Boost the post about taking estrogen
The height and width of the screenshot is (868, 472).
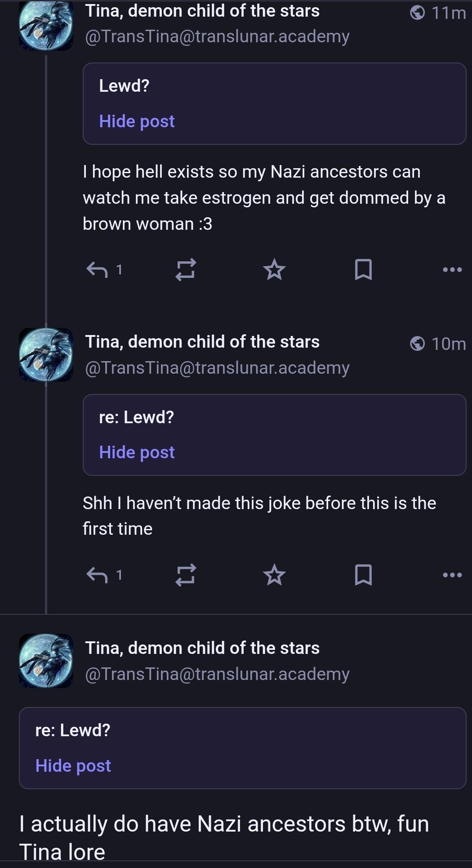pyautogui.click(x=185, y=270)
